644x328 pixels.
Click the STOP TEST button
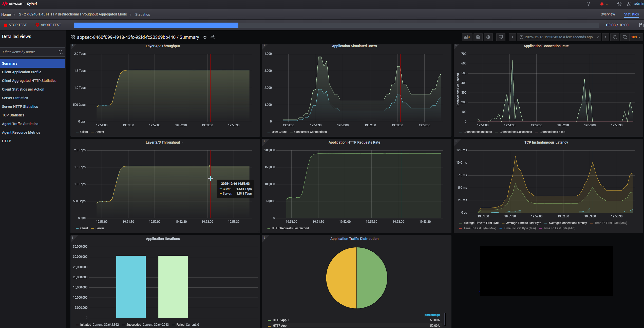tap(15, 25)
